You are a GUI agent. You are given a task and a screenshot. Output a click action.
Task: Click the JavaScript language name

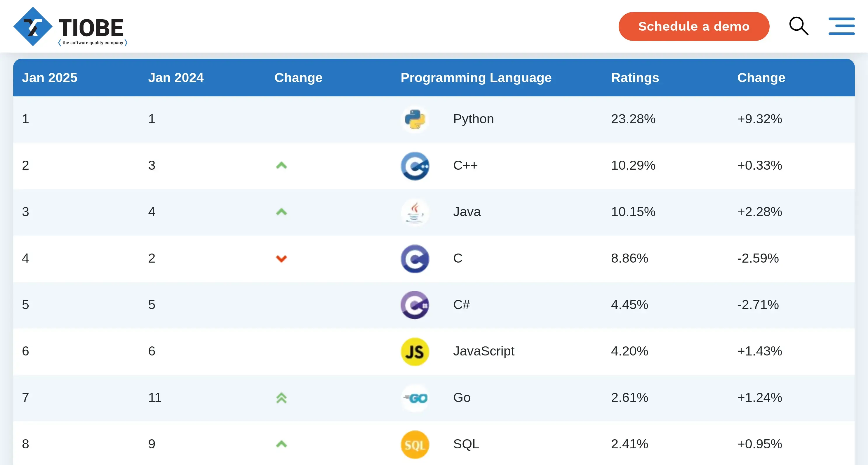[483, 351]
